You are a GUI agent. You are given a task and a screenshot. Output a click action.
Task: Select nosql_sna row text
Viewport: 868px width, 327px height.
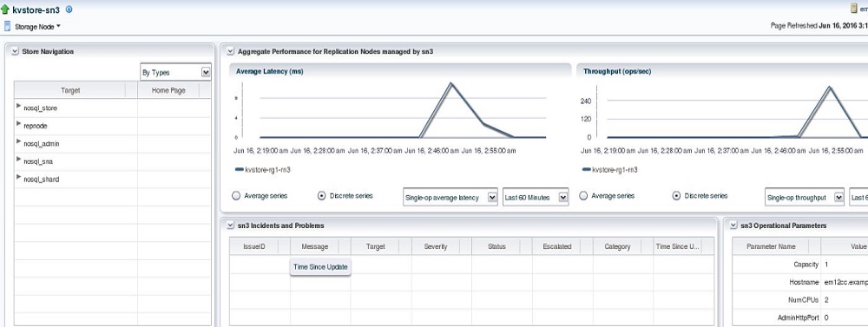[x=38, y=161]
